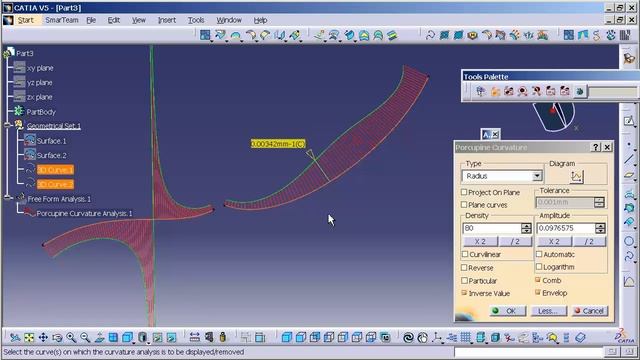Click the curvature label 0.00342mm-1(C)
640x360 pixels.
click(278, 144)
